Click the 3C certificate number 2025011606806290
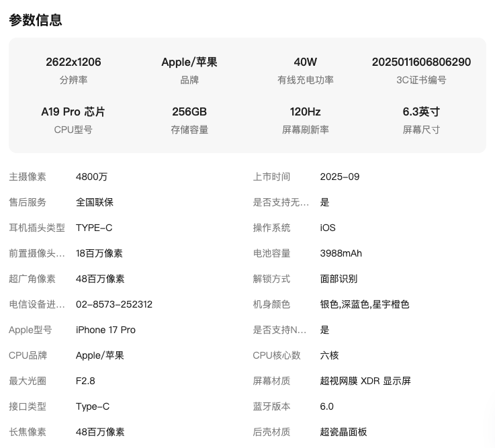The width and height of the screenshot is (495, 448). [421, 62]
